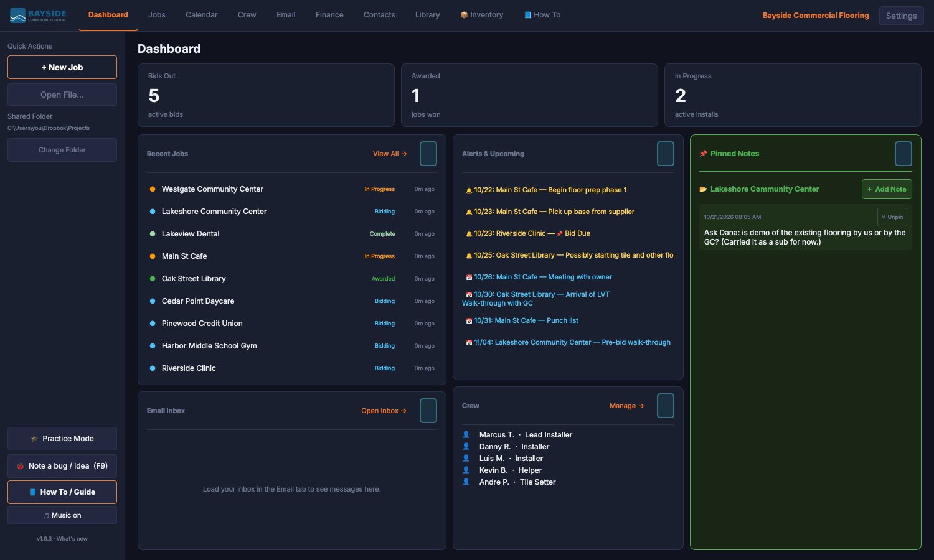Click the shared folder path C:\Users\you\Dropbox\Projects

click(x=49, y=128)
